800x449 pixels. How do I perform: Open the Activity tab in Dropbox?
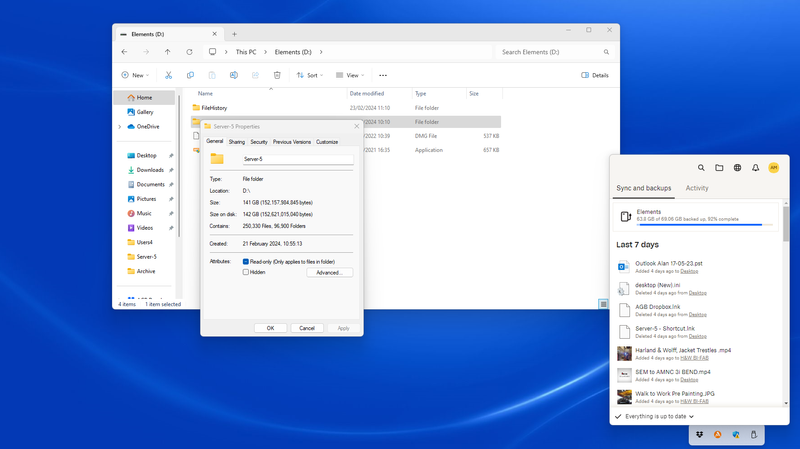pos(697,188)
